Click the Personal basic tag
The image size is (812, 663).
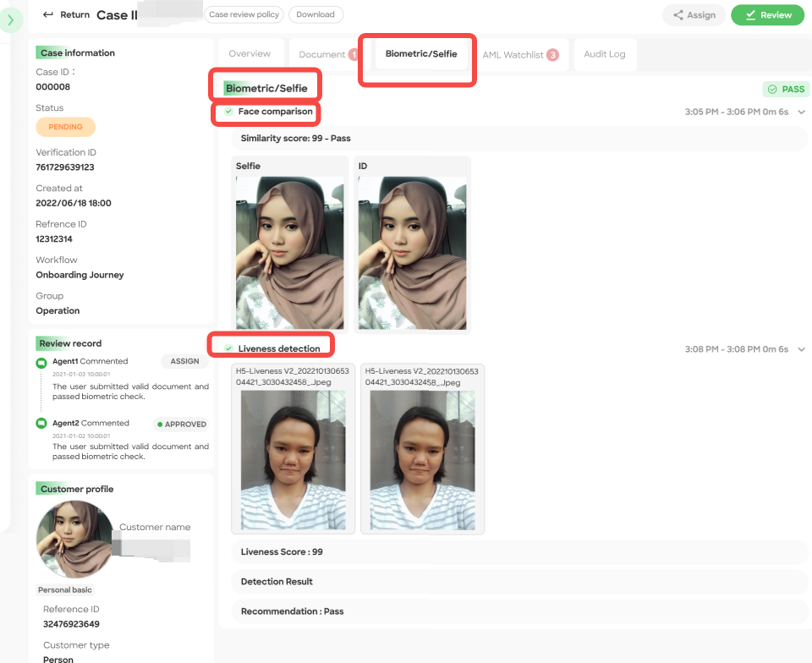[x=65, y=589]
